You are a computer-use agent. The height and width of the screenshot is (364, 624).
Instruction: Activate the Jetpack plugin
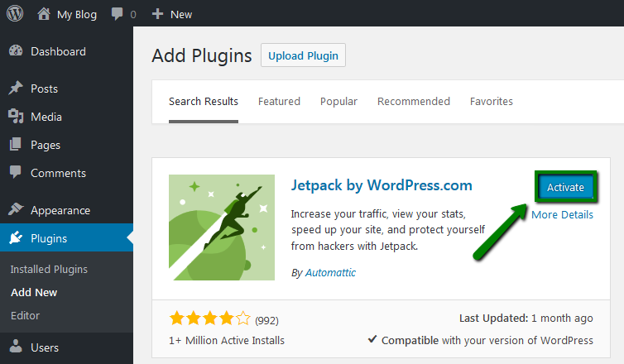(565, 187)
